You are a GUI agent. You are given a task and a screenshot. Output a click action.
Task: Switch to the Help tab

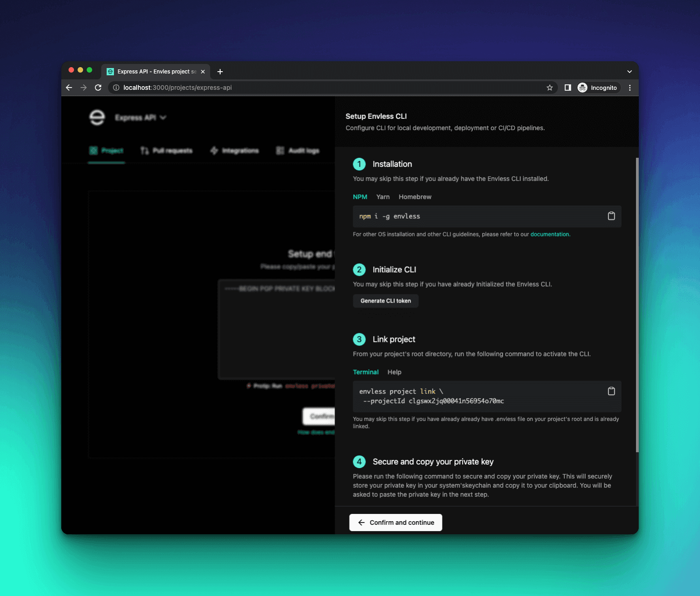point(394,372)
